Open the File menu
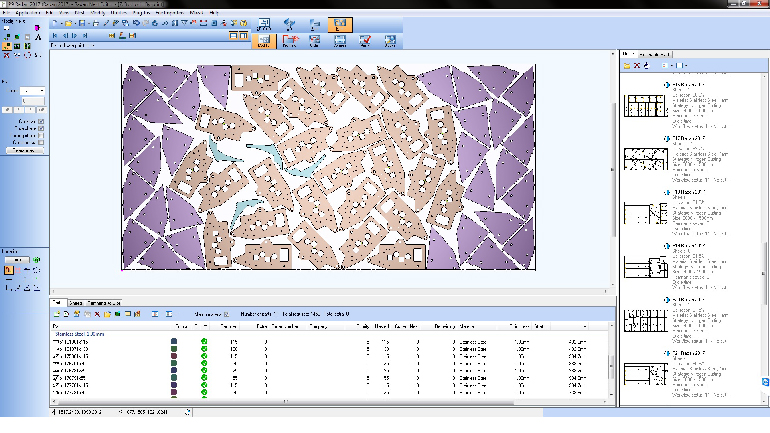This screenshot has width=770, height=433. click(8, 12)
